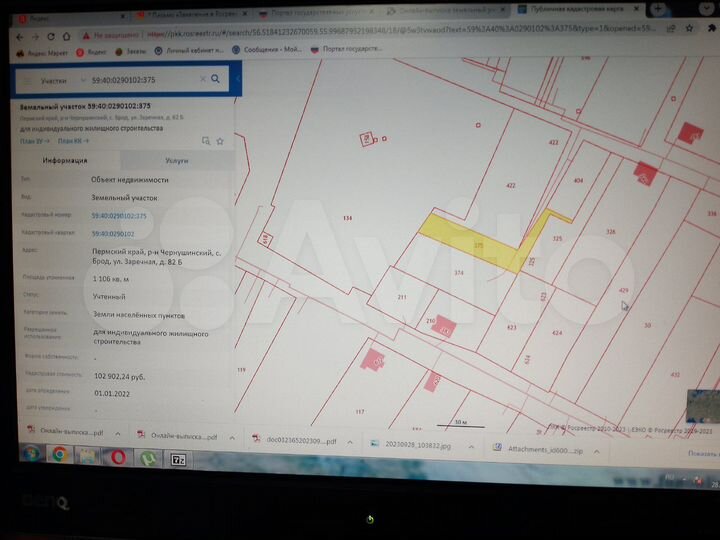Open the Личный кабинет bookmark

coord(189,51)
